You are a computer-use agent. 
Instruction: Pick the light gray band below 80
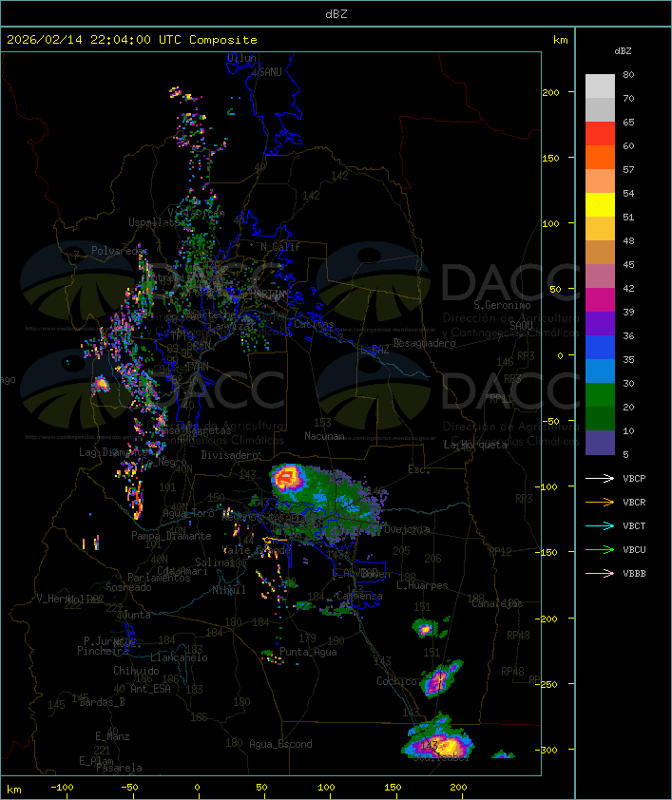click(600, 86)
